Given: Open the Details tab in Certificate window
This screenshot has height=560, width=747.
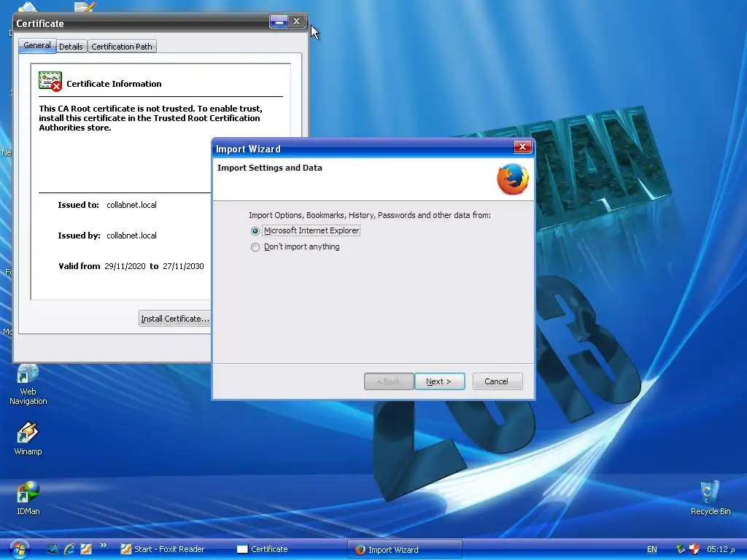Looking at the screenshot, I should click(71, 47).
